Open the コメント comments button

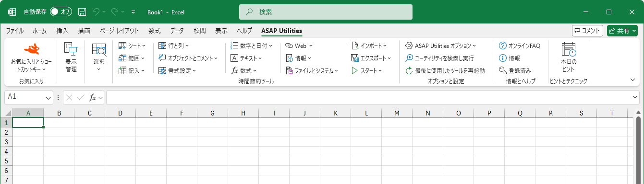587,31
